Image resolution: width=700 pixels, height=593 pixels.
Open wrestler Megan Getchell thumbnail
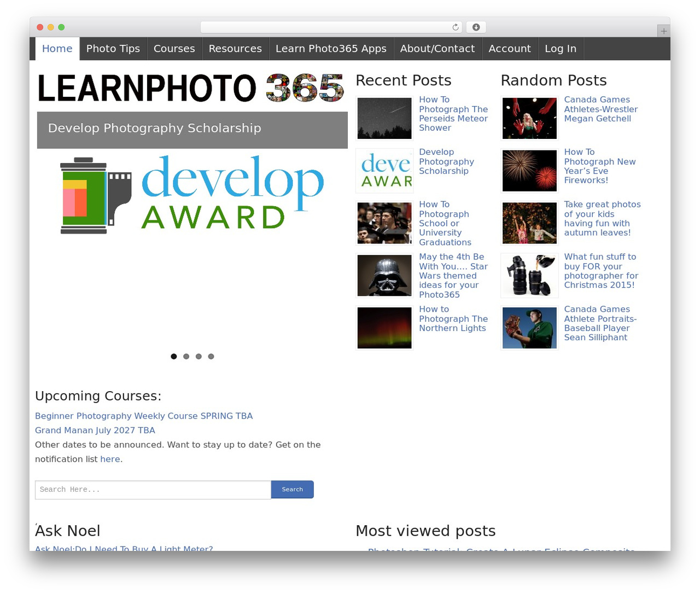(529, 118)
